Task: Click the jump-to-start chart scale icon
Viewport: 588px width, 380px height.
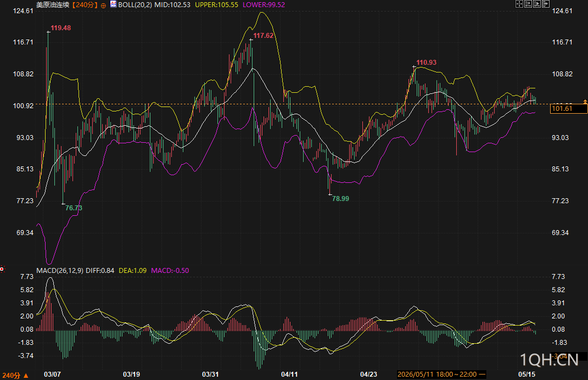Action: tap(528, 4)
